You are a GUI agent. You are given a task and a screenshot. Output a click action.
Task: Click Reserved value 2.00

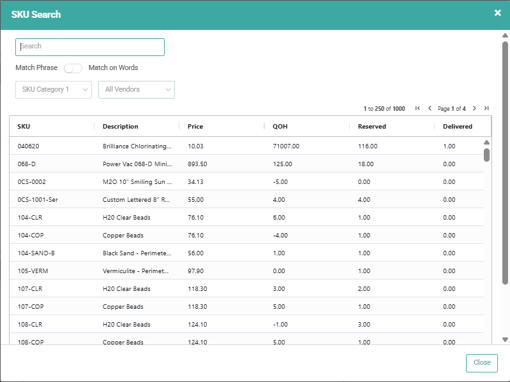click(364, 289)
